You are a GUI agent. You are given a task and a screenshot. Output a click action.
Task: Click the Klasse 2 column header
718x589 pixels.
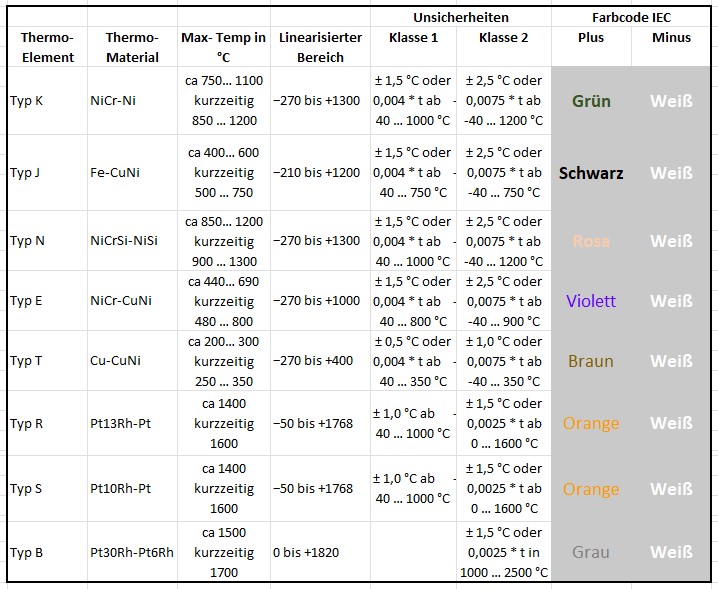click(x=503, y=38)
